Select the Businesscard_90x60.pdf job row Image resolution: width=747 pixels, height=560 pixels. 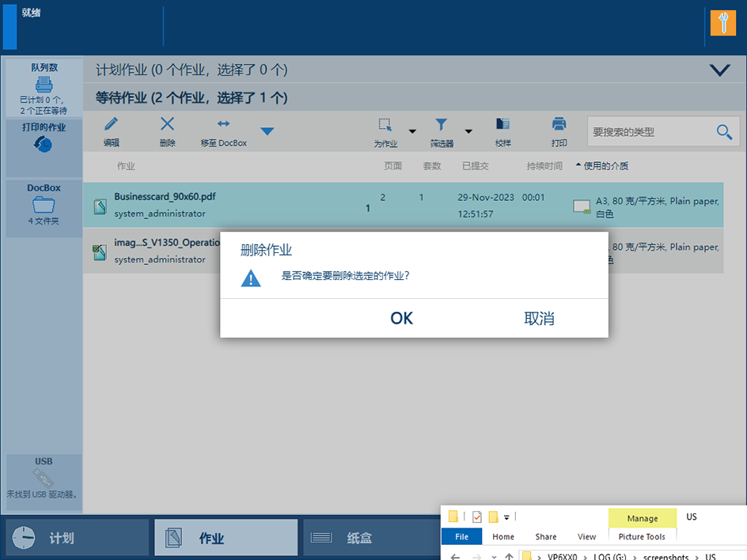(x=237, y=205)
